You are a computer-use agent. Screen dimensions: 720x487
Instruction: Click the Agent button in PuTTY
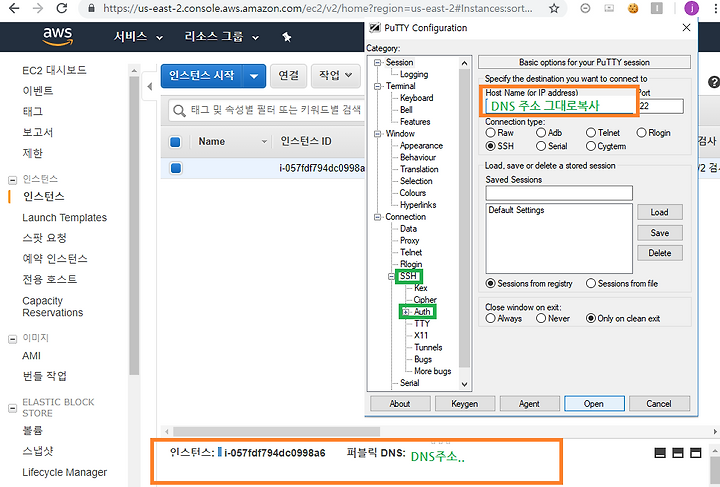tap(529, 403)
